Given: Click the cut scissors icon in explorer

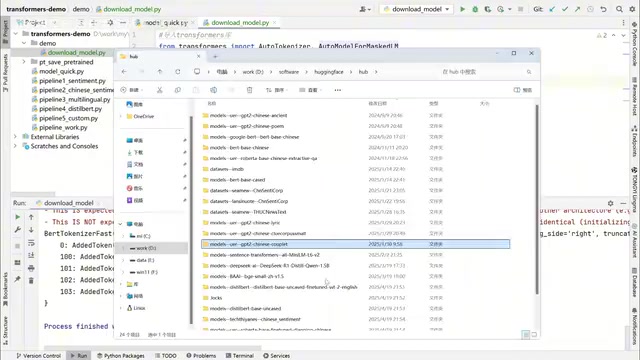Looking at the screenshot, I should 160,90.
